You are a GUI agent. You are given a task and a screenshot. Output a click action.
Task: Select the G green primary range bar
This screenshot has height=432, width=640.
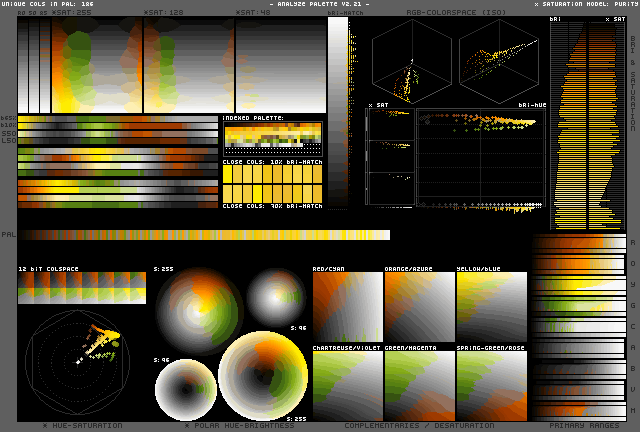click(580, 304)
